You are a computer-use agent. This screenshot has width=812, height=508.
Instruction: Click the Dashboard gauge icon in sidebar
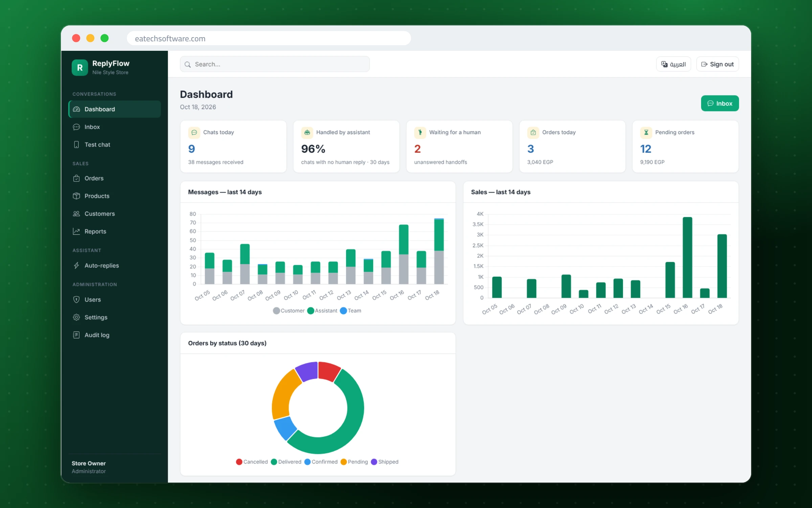76,109
